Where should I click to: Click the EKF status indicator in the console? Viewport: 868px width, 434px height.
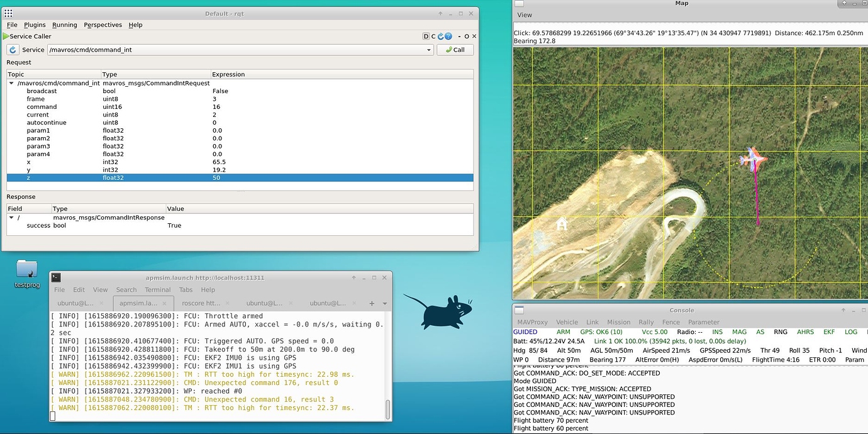[829, 331]
